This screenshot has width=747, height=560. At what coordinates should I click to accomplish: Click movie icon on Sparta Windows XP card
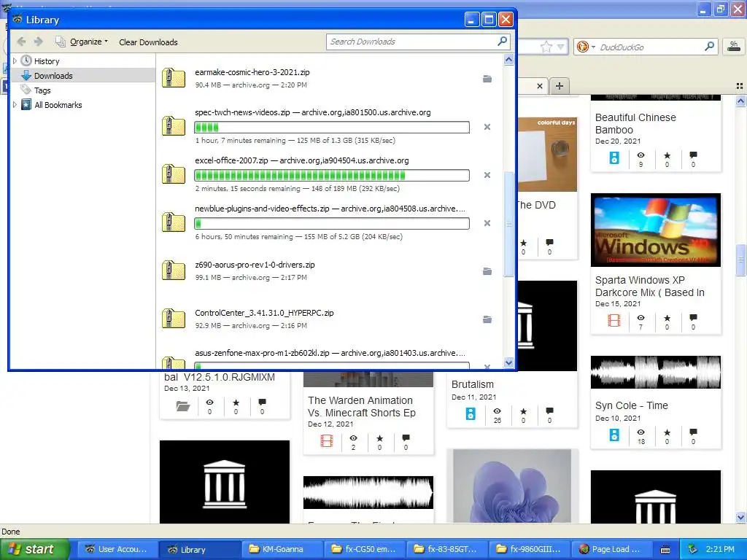point(614,321)
